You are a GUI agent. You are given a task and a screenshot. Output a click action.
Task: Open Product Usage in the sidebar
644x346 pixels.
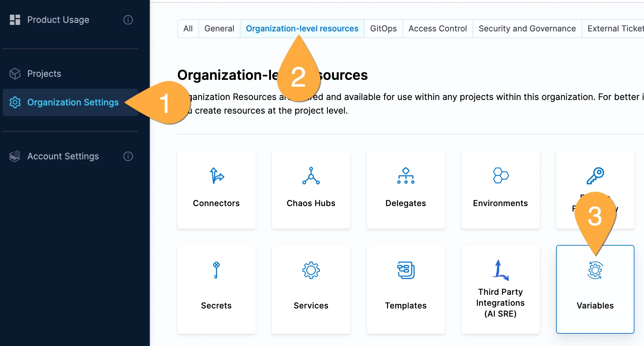point(58,20)
